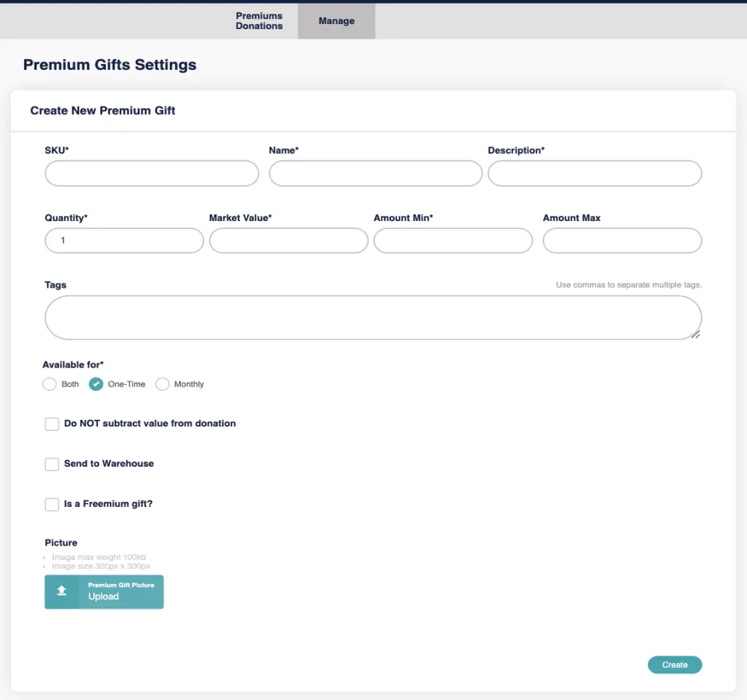747x700 pixels.
Task: Click inside the Tags text area
Action: tap(373, 318)
